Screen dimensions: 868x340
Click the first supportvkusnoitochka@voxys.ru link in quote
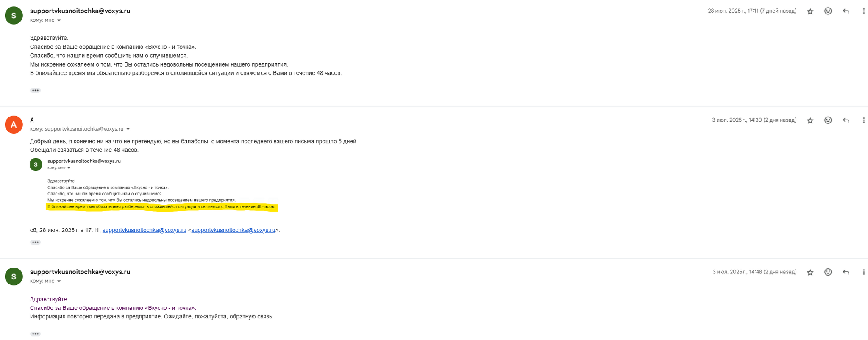tap(144, 230)
